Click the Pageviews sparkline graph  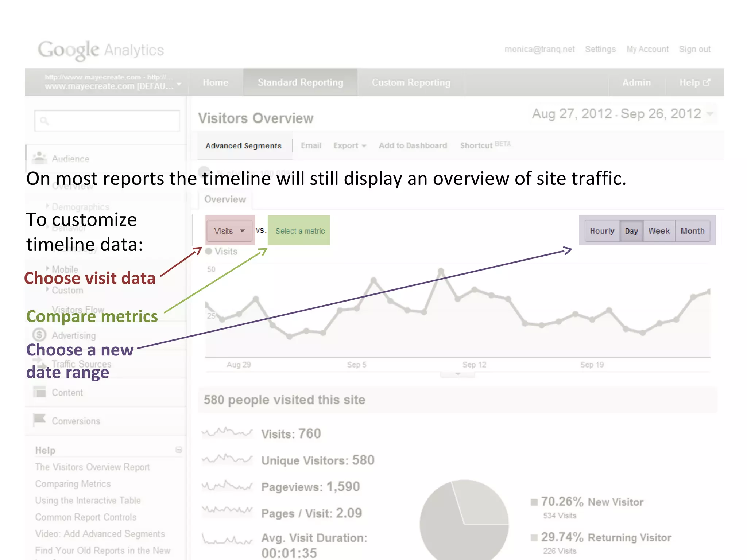[x=227, y=486]
